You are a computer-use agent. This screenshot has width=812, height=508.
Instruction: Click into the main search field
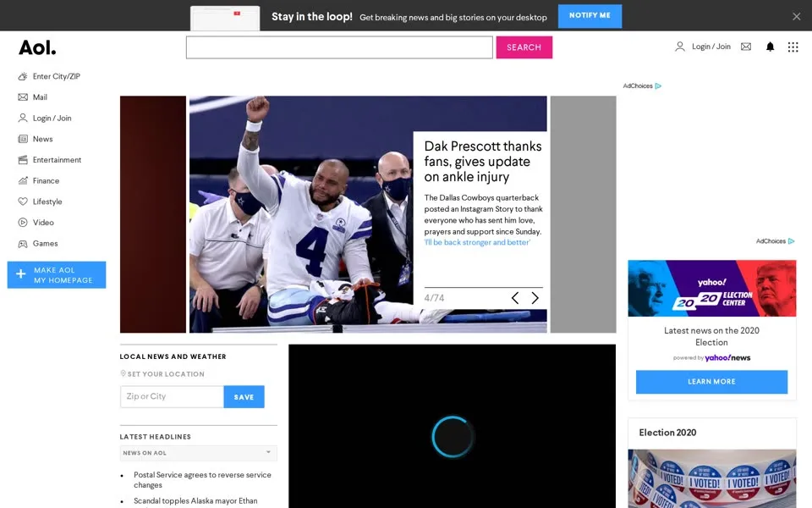[x=339, y=47]
